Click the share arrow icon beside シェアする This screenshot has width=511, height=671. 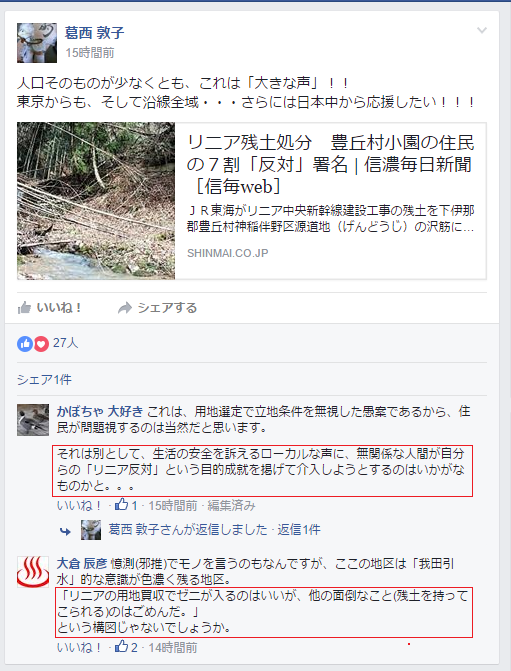coord(125,308)
